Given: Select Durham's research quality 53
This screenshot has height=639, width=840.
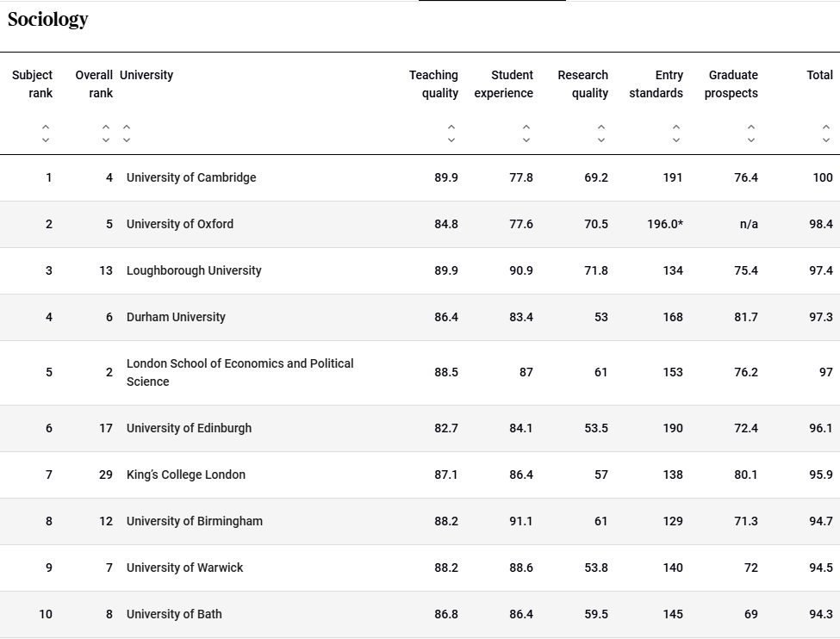Looking at the screenshot, I should tap(601, 317).
